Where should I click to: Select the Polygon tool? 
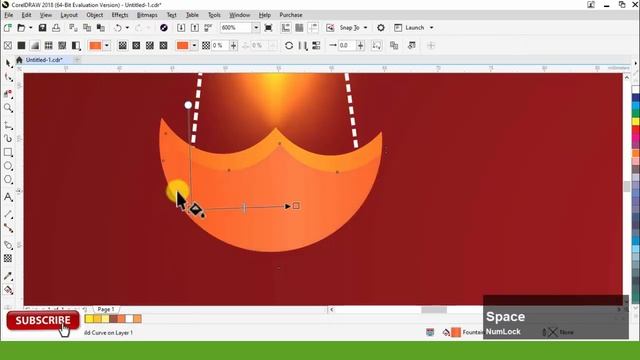click(x=8, y=180)
